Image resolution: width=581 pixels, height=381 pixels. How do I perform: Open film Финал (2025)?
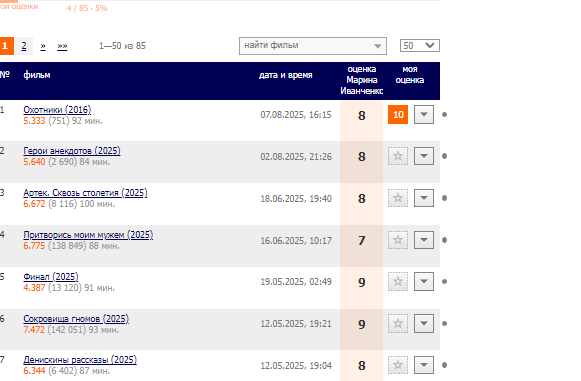click(x=51, y=277)
